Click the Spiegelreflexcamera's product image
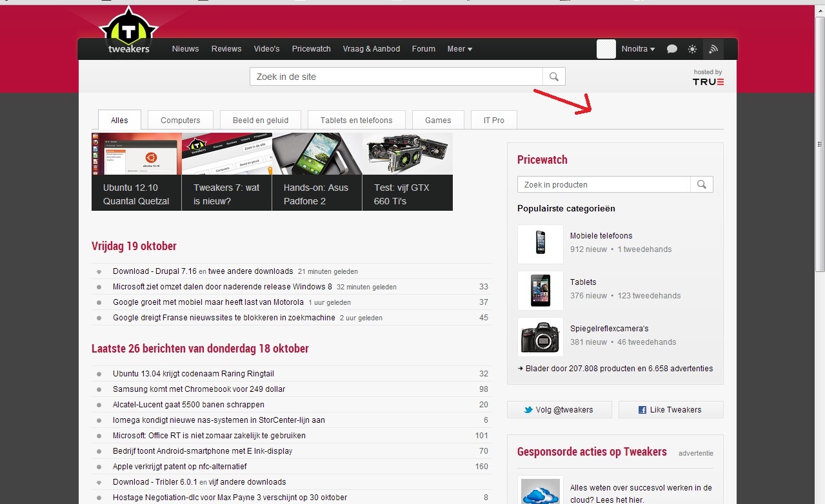The image size is (825, 504). [x=541, y=337]
